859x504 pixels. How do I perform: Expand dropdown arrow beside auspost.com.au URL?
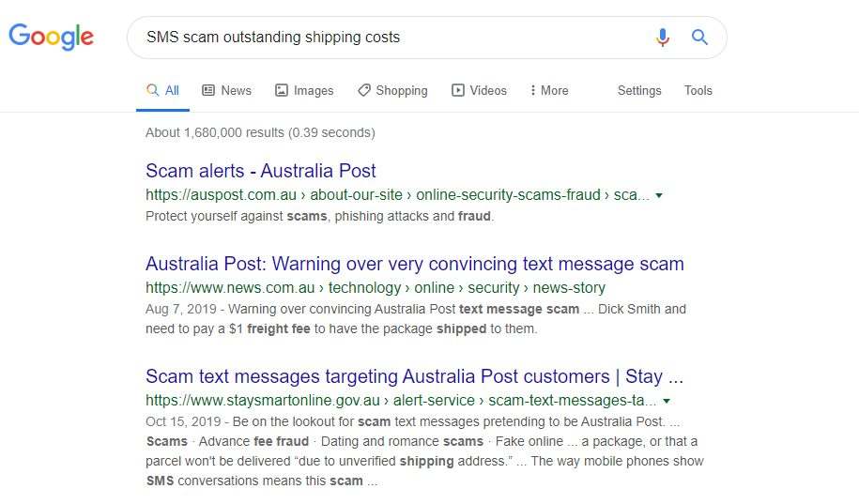pyautogui.click(x=659, y=195)
